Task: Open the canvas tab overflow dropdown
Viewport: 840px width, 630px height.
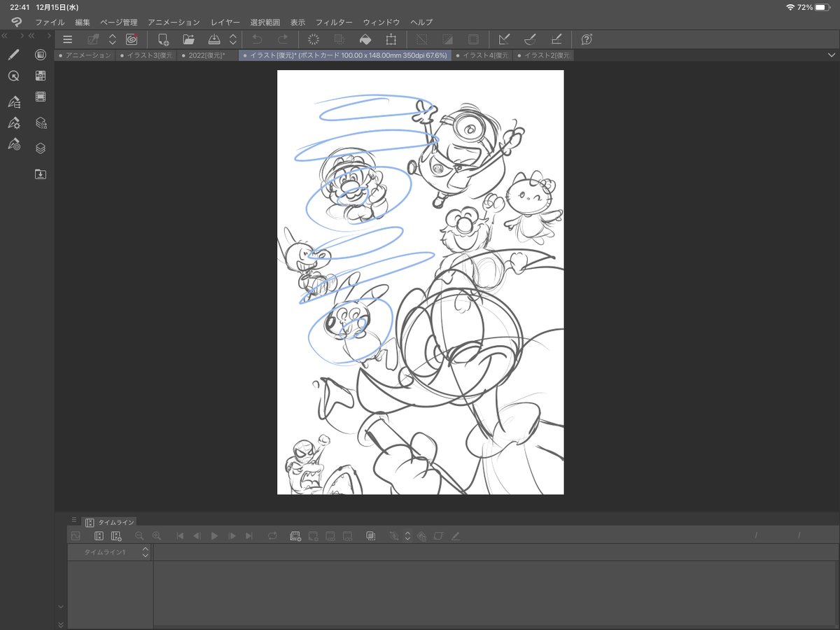Action: [x=830, y=55]
